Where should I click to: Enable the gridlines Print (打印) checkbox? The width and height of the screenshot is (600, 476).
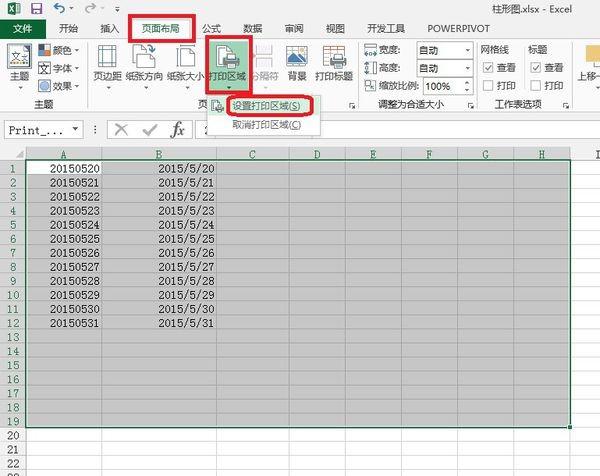click(488, 85)
